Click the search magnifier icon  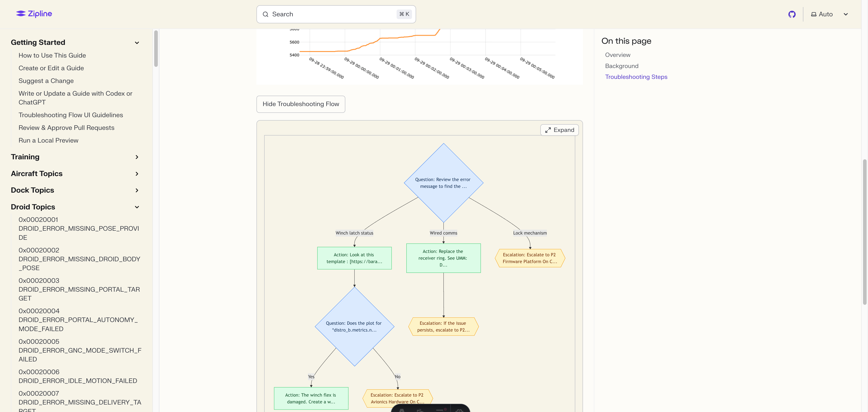(266, 14)
